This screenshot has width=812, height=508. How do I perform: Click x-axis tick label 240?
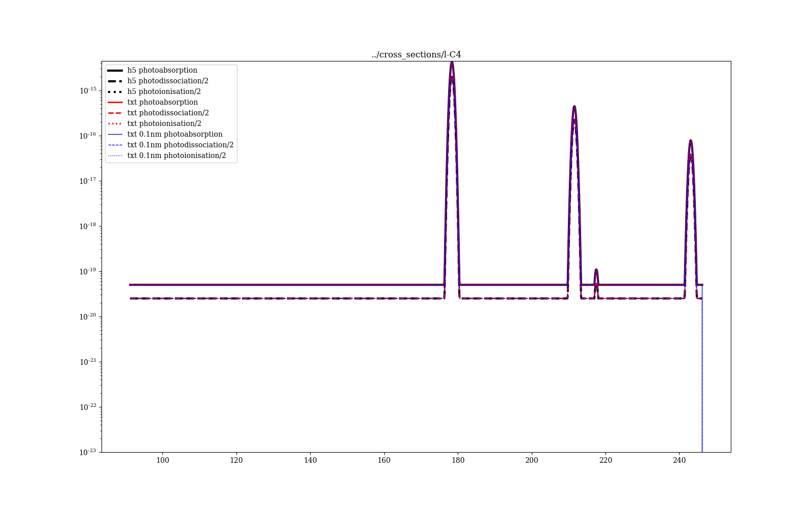(x=680, y=460)
